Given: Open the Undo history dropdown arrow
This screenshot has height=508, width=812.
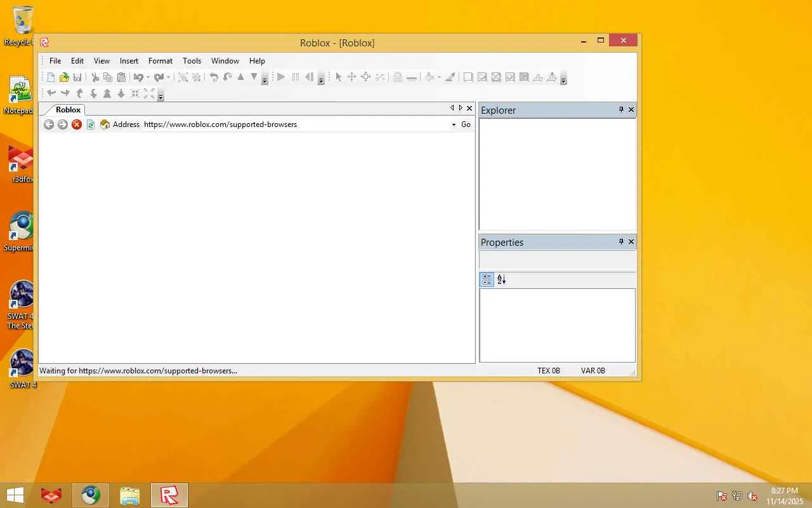Looking at the screenshot, I should pyautogui.click(x=148, y=77).
